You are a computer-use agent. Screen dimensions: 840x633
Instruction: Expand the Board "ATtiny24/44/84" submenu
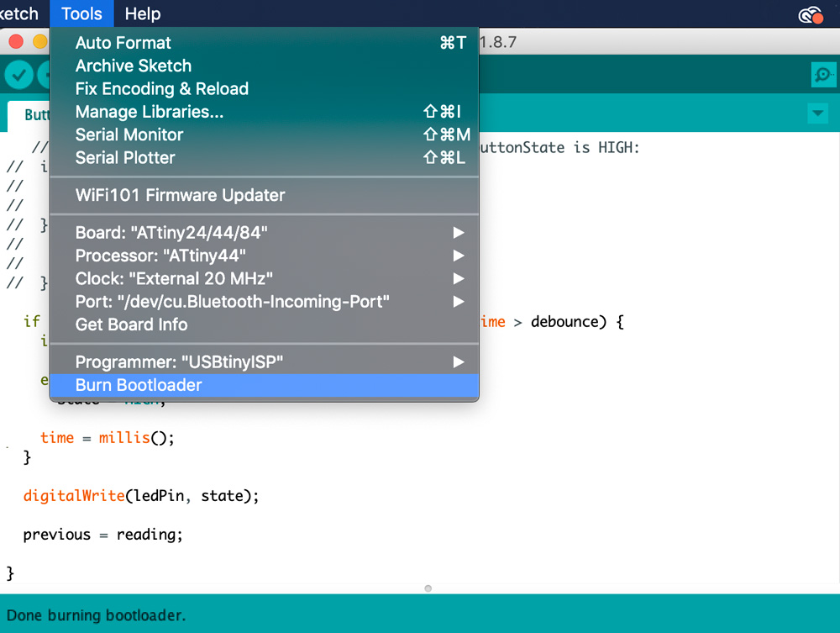264,233
